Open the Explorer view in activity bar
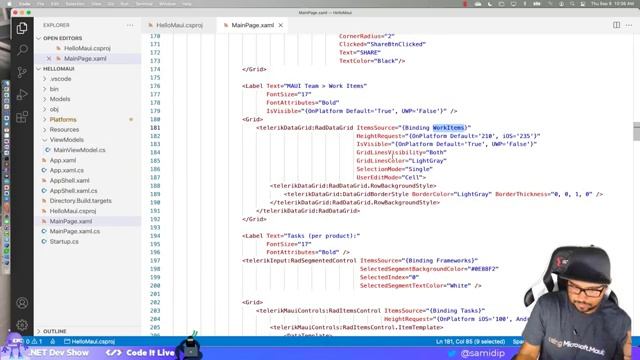 pos(22,28)
